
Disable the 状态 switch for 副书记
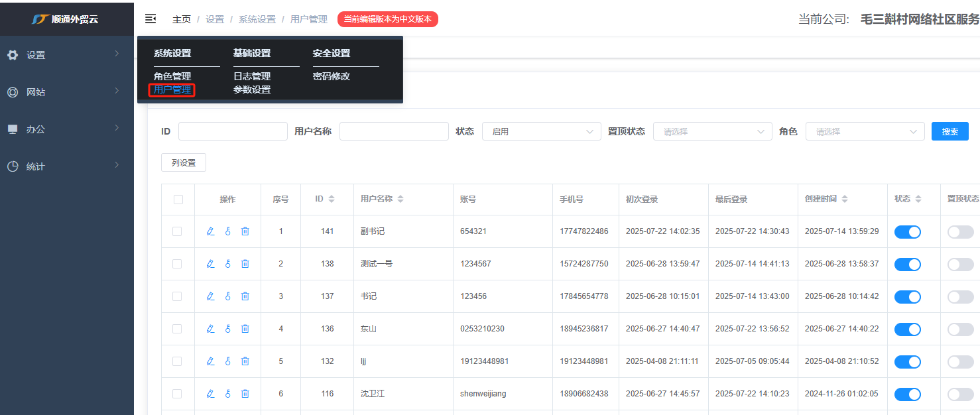pos(908,232)
